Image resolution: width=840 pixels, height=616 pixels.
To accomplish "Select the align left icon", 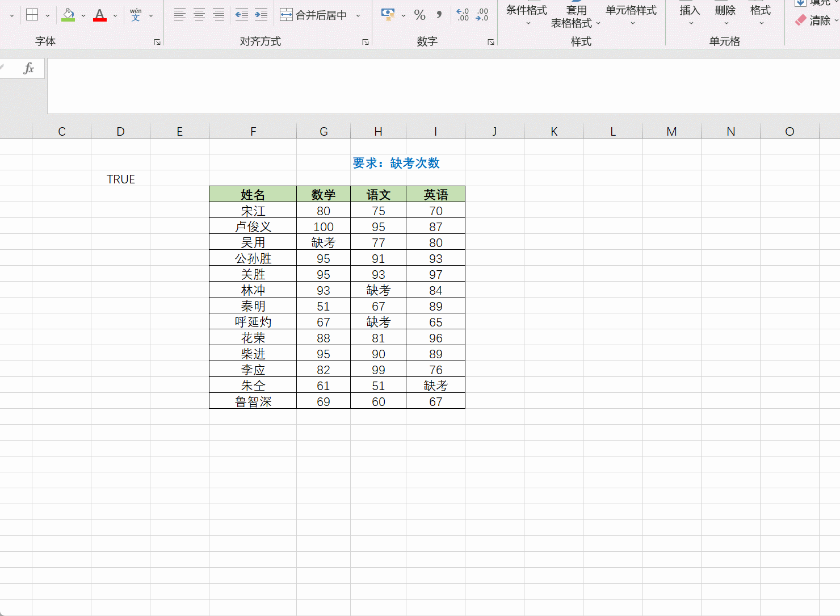I will point(179,15).
